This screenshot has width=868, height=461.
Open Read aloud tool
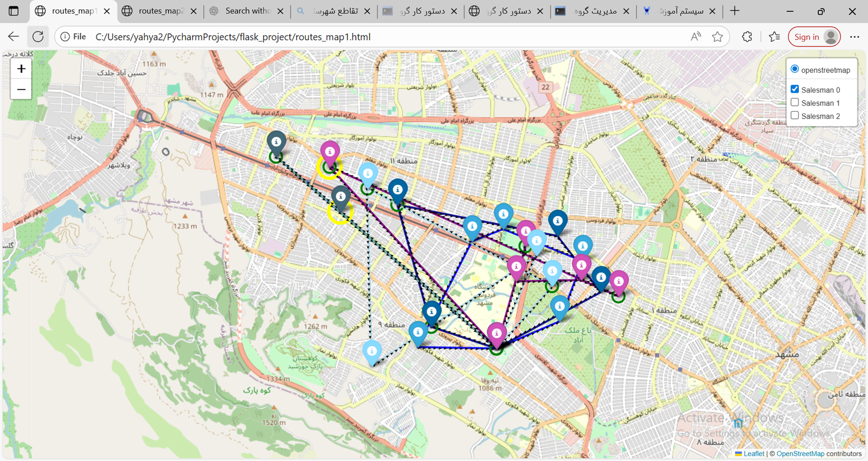tap(696, 37)
